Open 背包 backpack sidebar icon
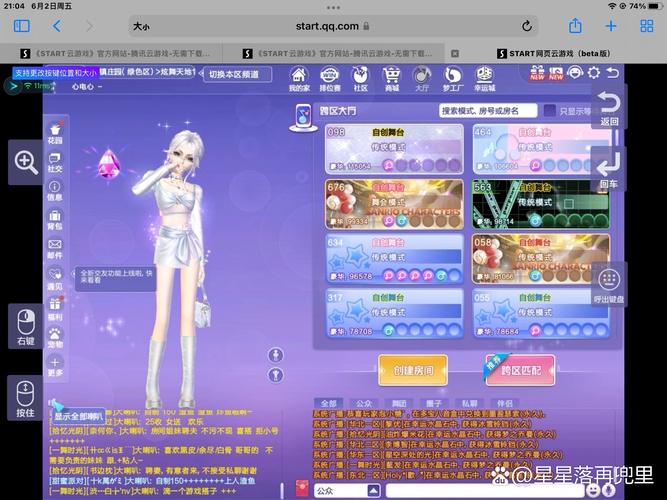This screenshot has width=667, height=500. coord(55,220)
